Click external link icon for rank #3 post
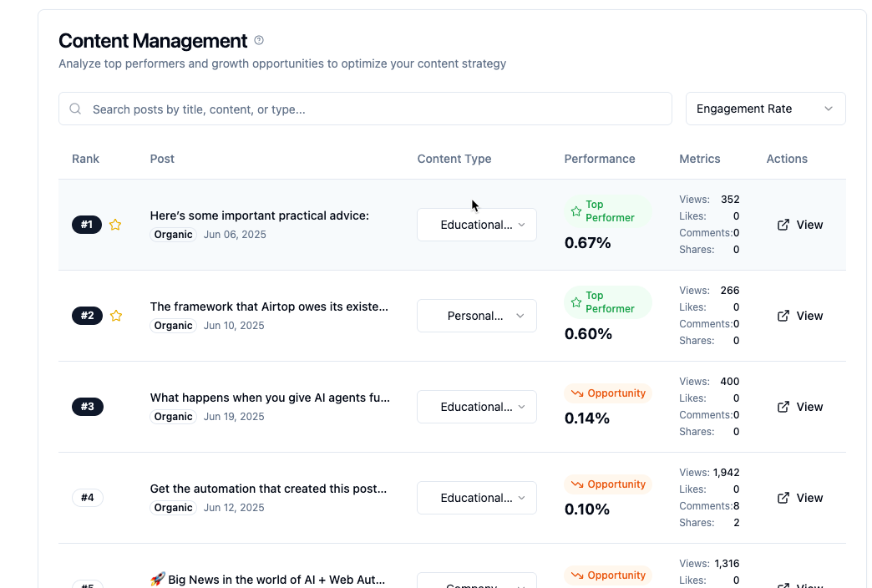 click(783, 407)
